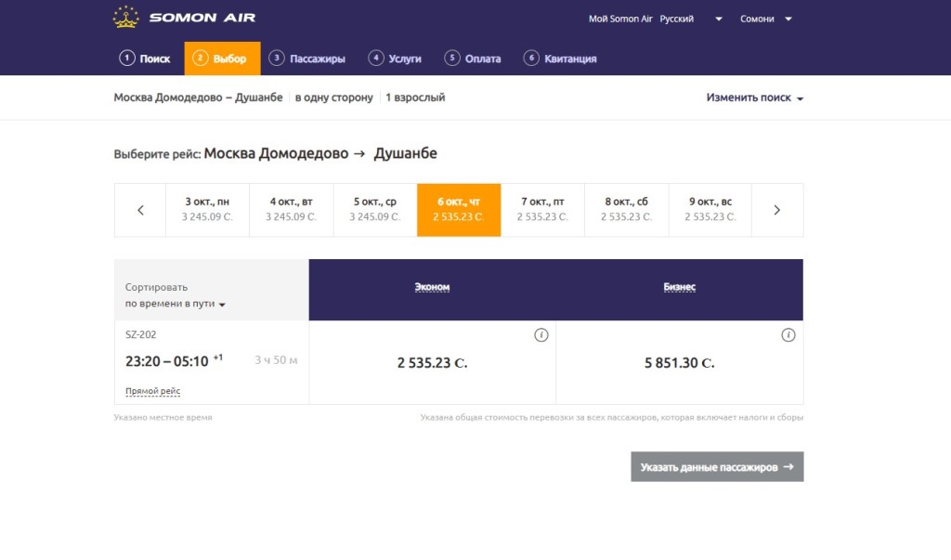This screenshot has width=951, height=560.
Task: Click Указать данные пассажиров button
Action: 717,467
